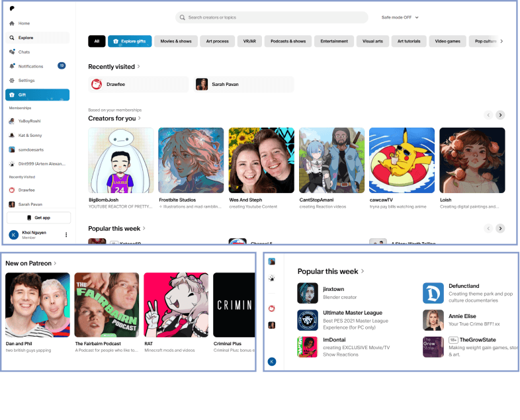
Task: Filter by Art process
Action: [218, 42]
